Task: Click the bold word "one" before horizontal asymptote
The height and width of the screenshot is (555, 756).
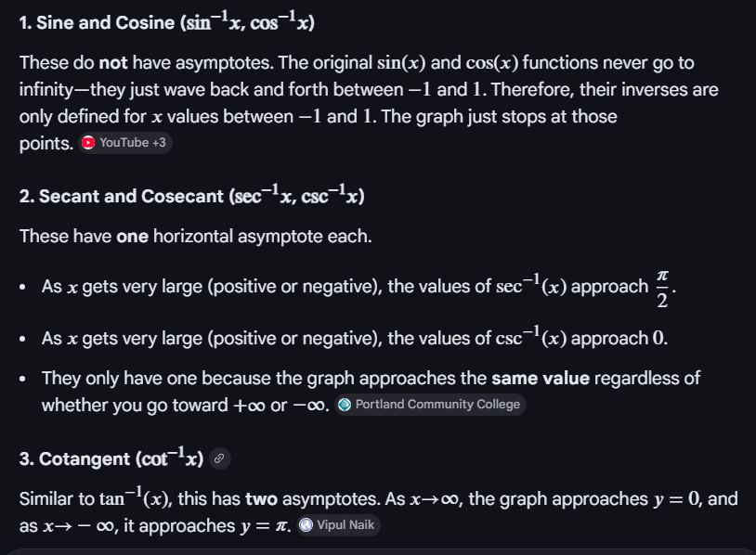Action: 132,236
